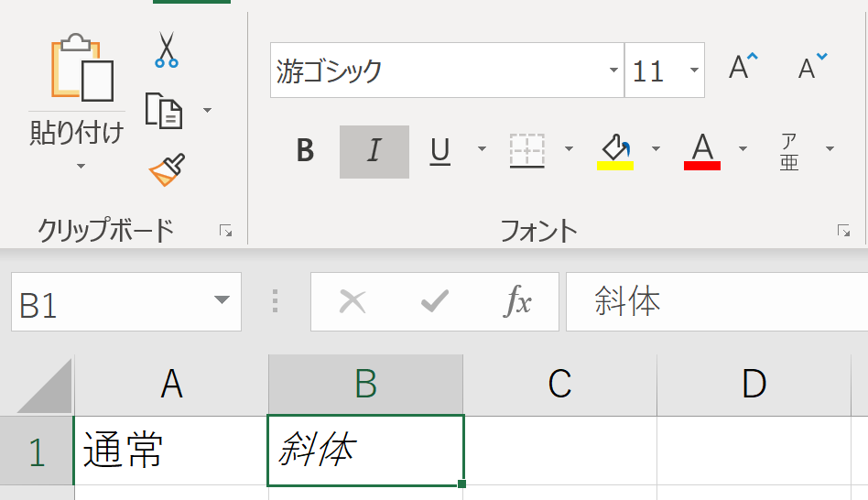
Task: Expand the borders dropdown arrow
Action: click(569, 148)
